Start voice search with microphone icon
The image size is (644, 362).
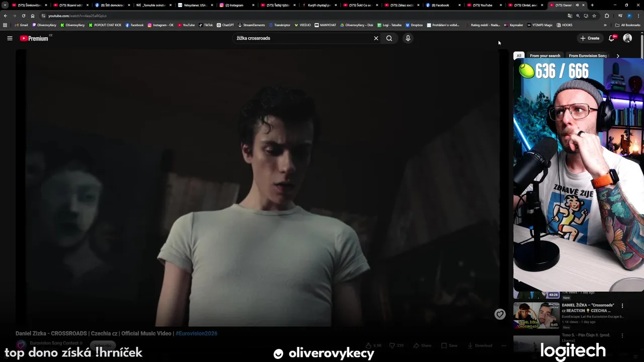(408, 38)
